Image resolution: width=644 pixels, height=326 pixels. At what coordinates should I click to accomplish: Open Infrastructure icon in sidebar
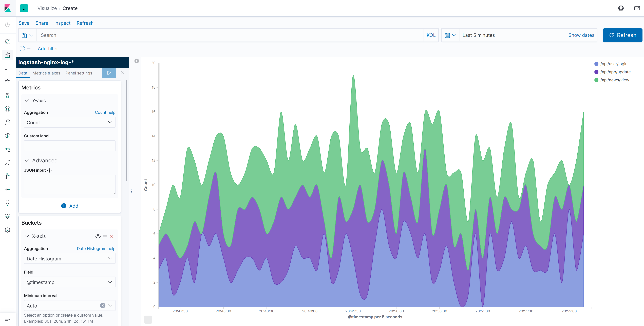coord(8,122)
